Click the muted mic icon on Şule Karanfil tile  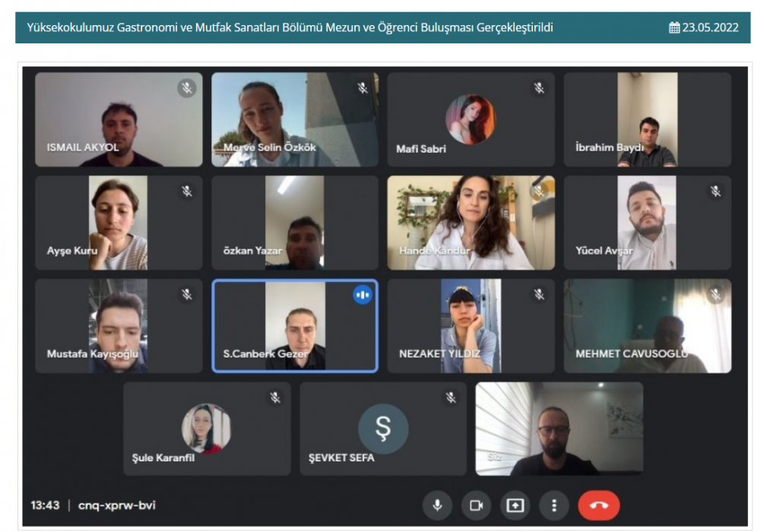click(275, 397)
